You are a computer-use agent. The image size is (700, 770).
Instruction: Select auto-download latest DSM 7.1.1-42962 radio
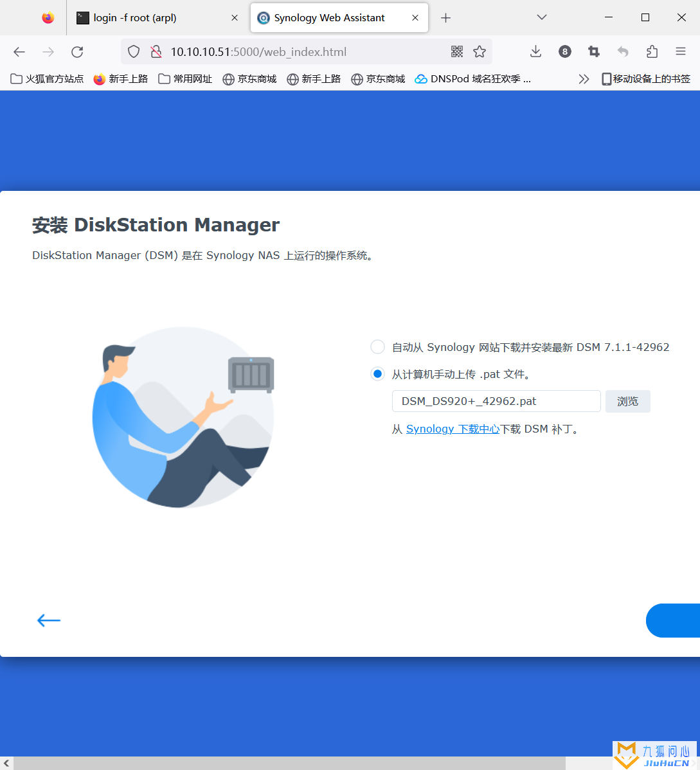[x=377, y=346]
